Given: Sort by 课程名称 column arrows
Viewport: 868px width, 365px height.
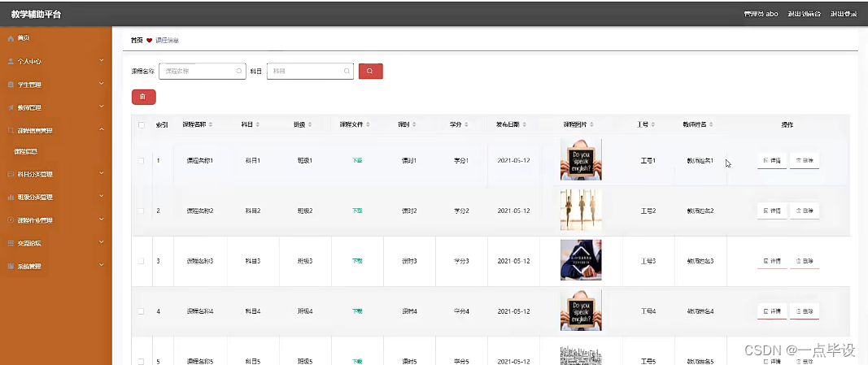Looking at the screenshot, I should [211, 125].
